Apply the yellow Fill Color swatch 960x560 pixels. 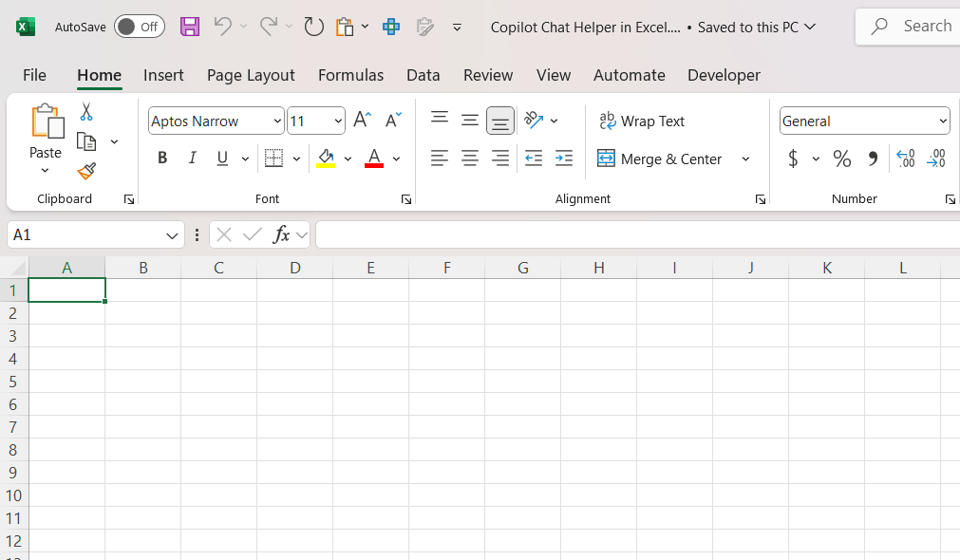(x=326, y=159)
